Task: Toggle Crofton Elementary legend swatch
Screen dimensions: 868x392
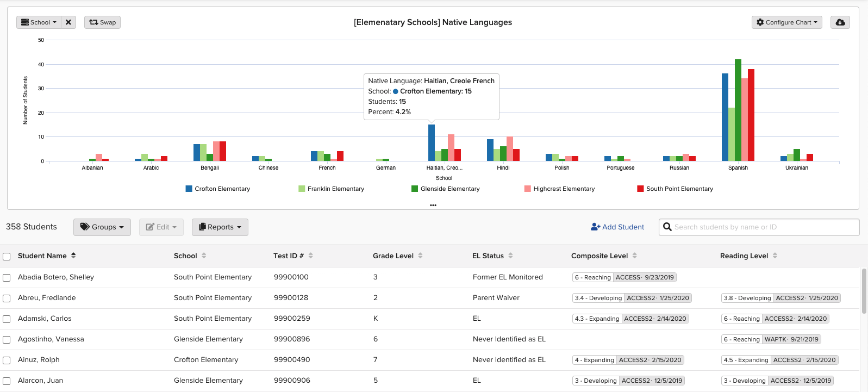Action: tap(189, 189)
